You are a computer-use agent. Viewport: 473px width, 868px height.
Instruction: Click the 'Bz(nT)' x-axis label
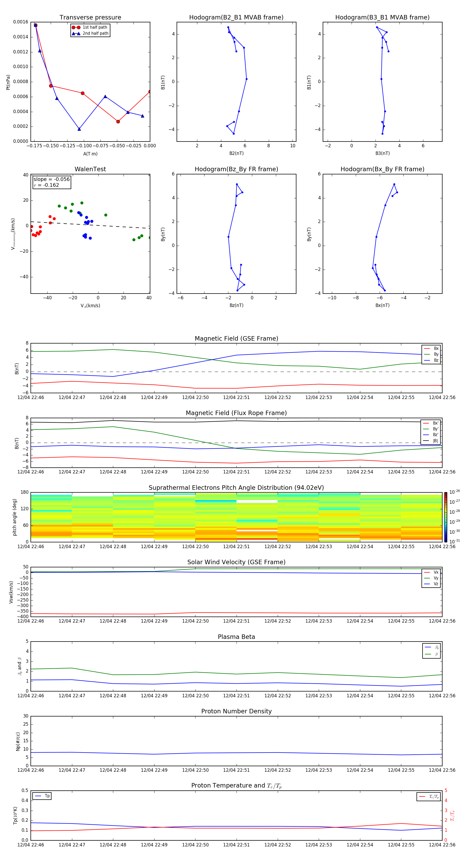pos(236,305)
